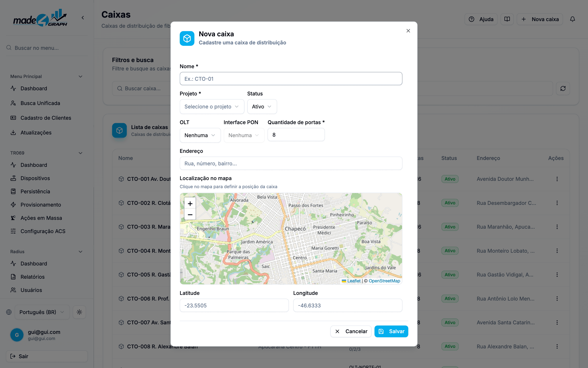Follow the OpenStreetMap attribution link
This screenshot has height=368, width=588.
tap(384, 281)
